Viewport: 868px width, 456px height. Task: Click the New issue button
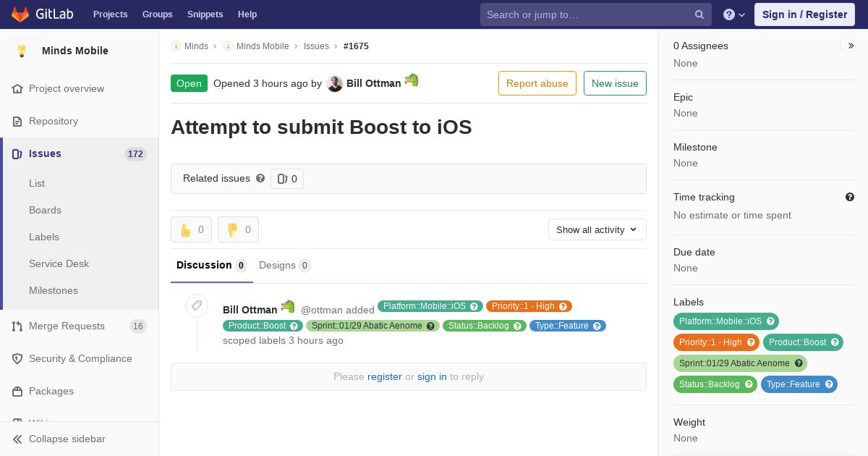pos(615,83)
